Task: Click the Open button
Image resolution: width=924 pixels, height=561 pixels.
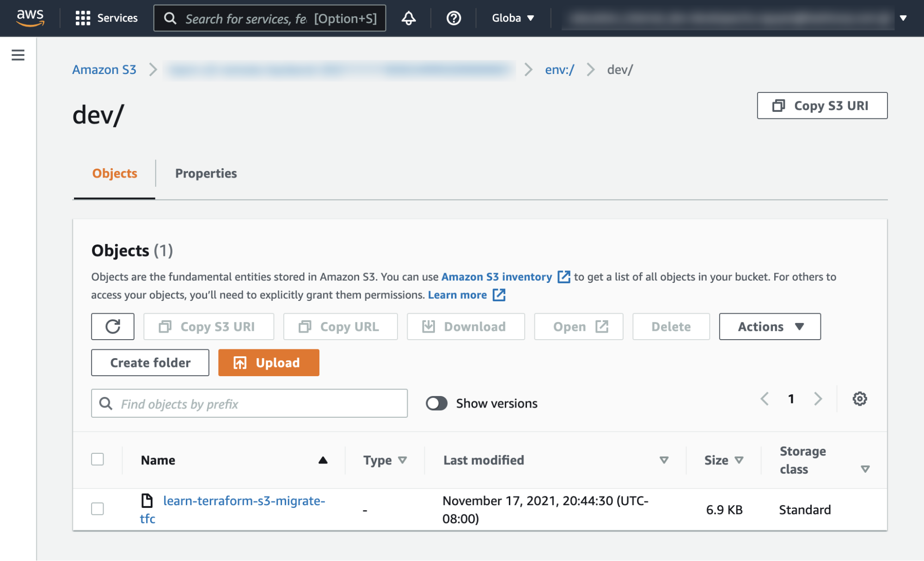Action: pyautogui.click(x=578, y=327)
